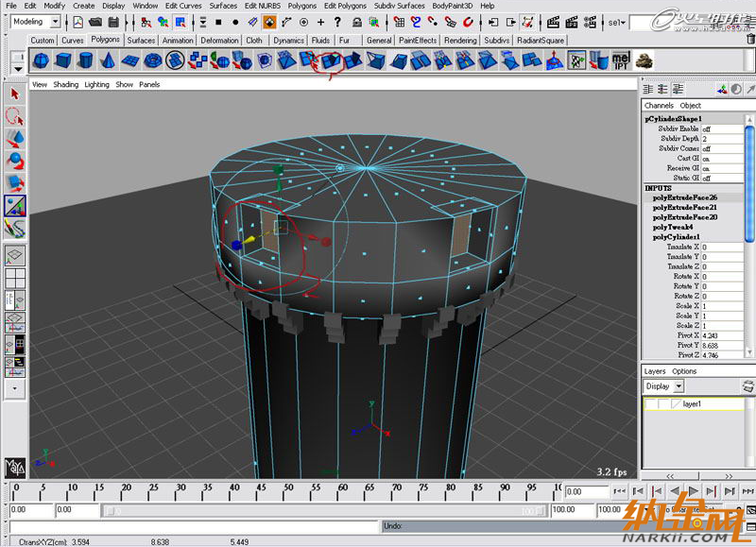The height and width of the screenshot is (547, 756).
Task: Select the arrow Select tool in toolbox
Action: pos(14,94)
